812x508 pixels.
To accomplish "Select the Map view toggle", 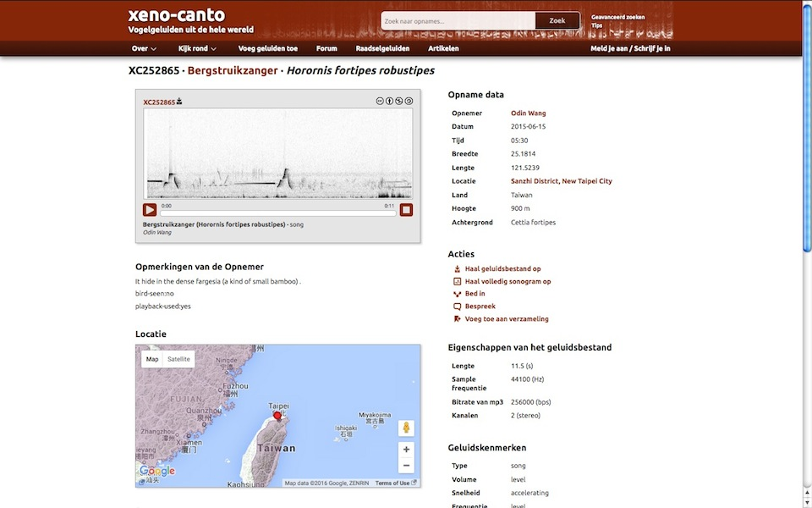I will 152,359.
